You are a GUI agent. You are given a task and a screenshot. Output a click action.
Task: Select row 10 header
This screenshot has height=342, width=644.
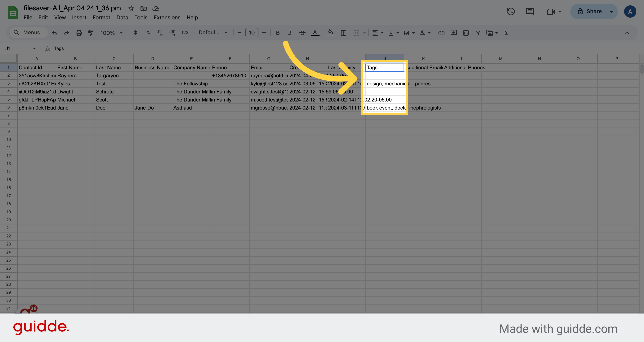coord(8,139)
